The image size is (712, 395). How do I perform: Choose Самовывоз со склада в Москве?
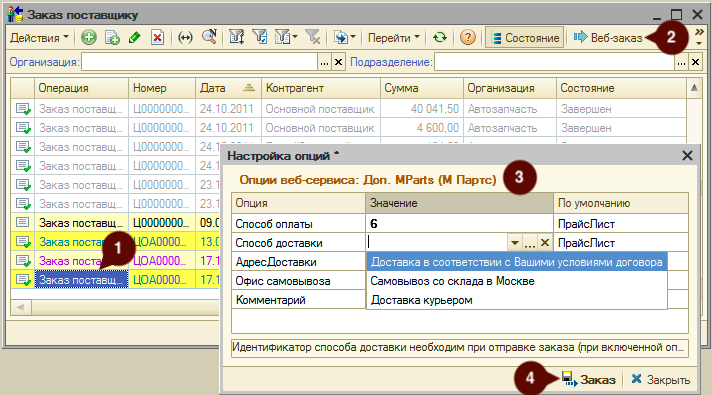click(x=517, y=281)
